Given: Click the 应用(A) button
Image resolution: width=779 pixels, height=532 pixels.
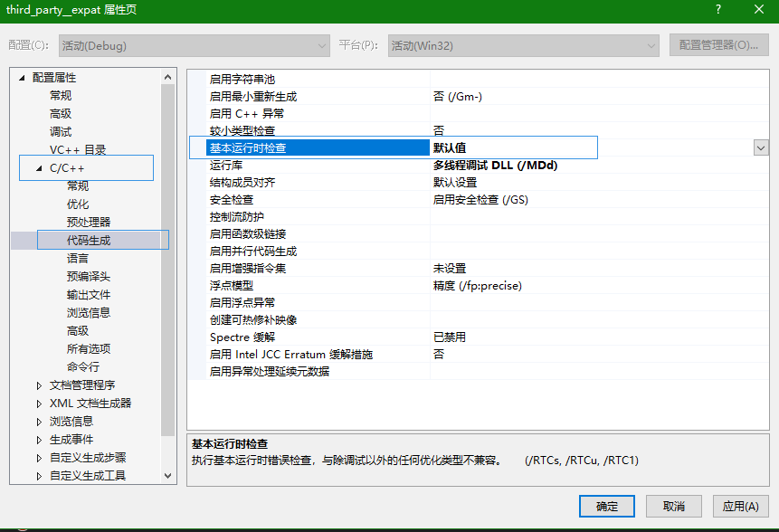Looking at the screenshot, I should click(x=740, y=506).
